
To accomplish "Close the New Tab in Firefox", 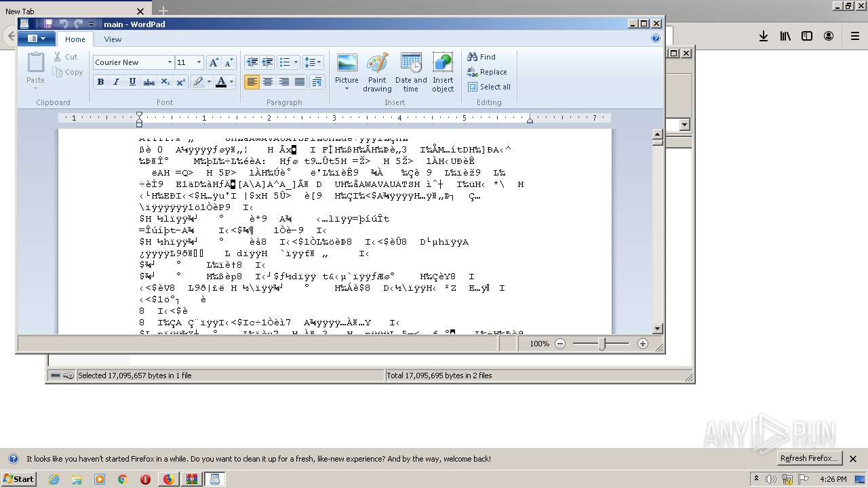I will coord(140,12).
